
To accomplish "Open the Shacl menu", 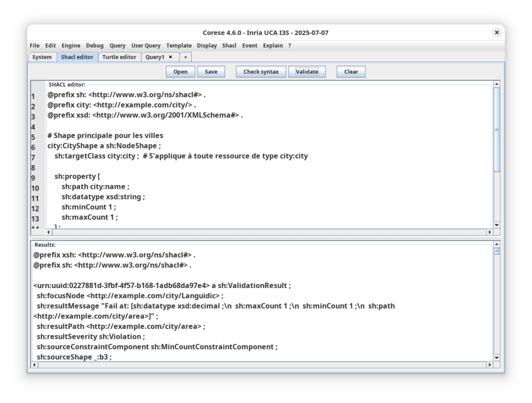I will tap(229, 45).
